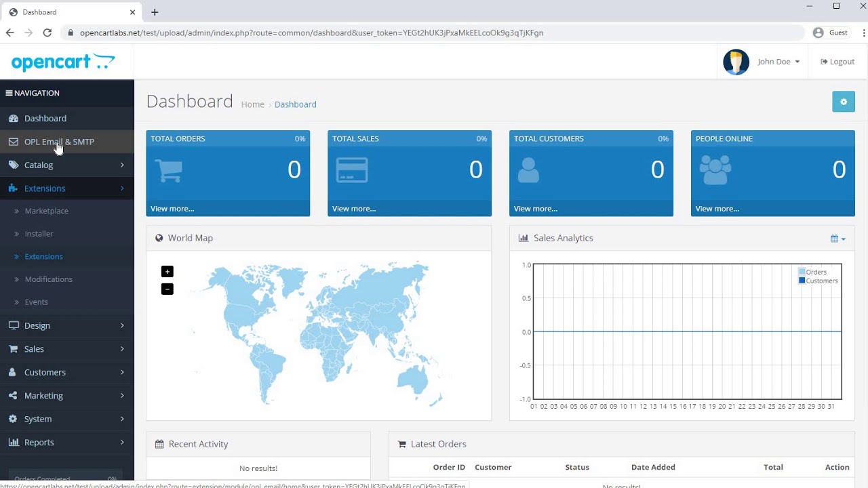The width and height of the screenshot is (868, 488).
Task: Click the Orders legend color swatch
Action: pyautogui.click(x=802, y=272)
